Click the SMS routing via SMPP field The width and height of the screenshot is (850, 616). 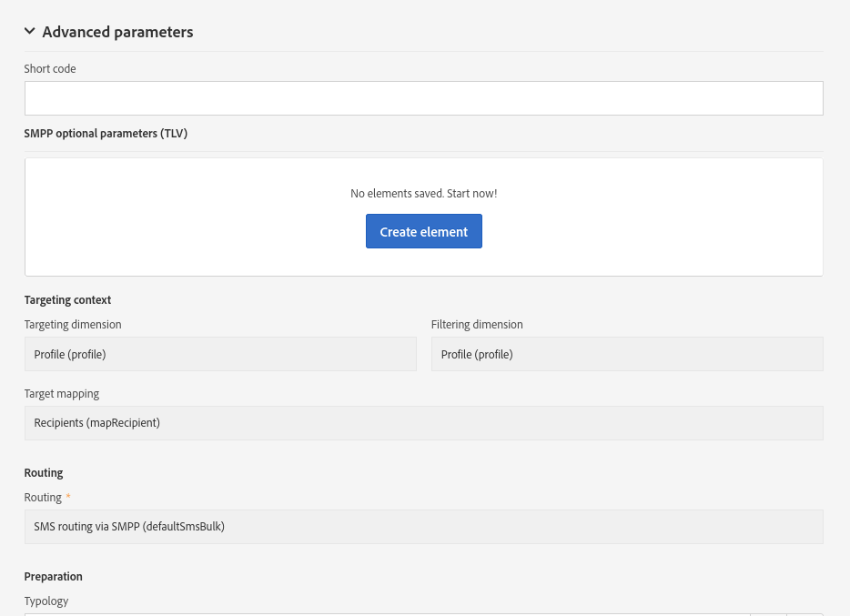(x=423, y=527)
